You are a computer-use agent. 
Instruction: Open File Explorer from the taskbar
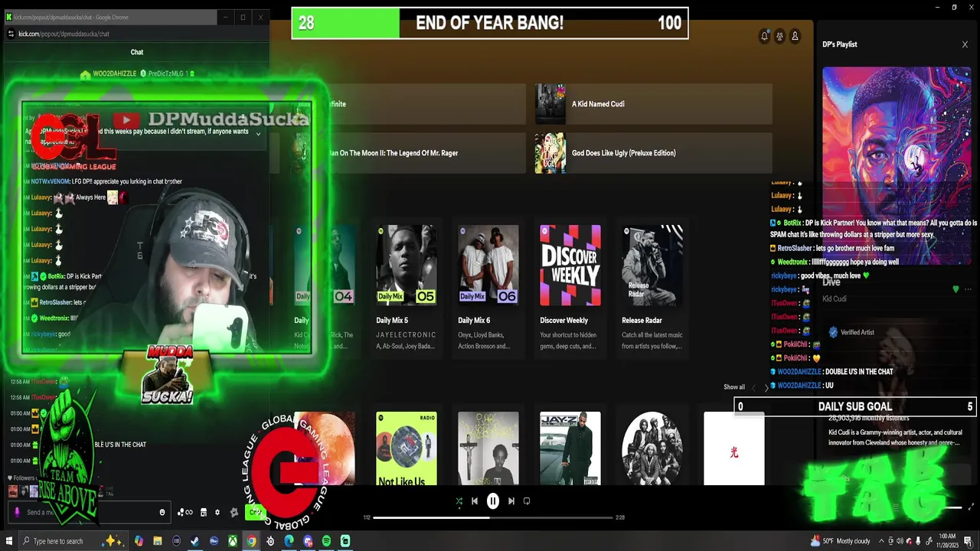point(157,541)
